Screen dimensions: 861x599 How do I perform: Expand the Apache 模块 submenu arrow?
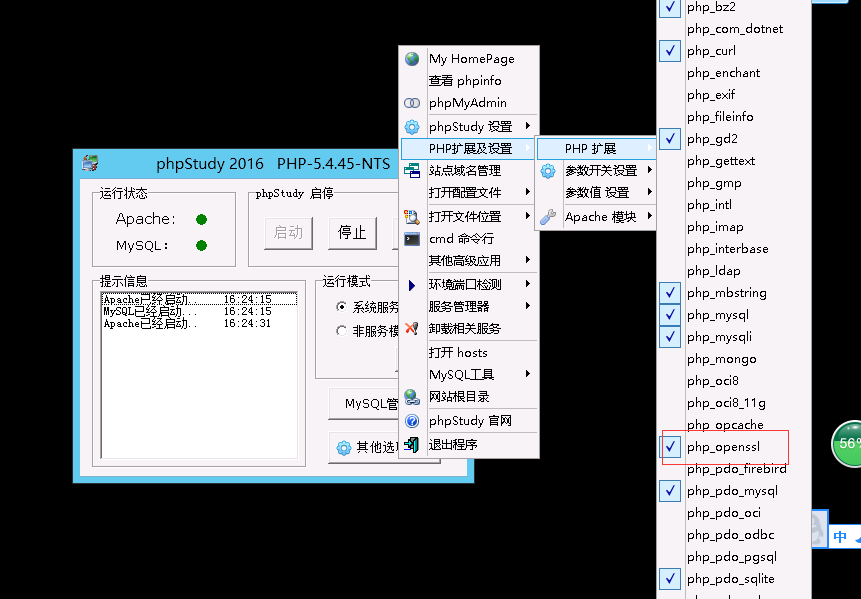click(650, 216)
